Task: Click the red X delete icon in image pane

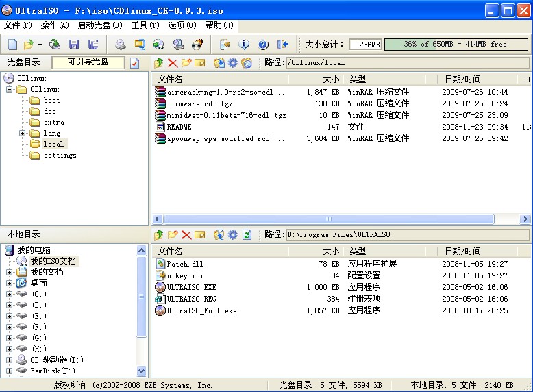Action: [173, 62]
